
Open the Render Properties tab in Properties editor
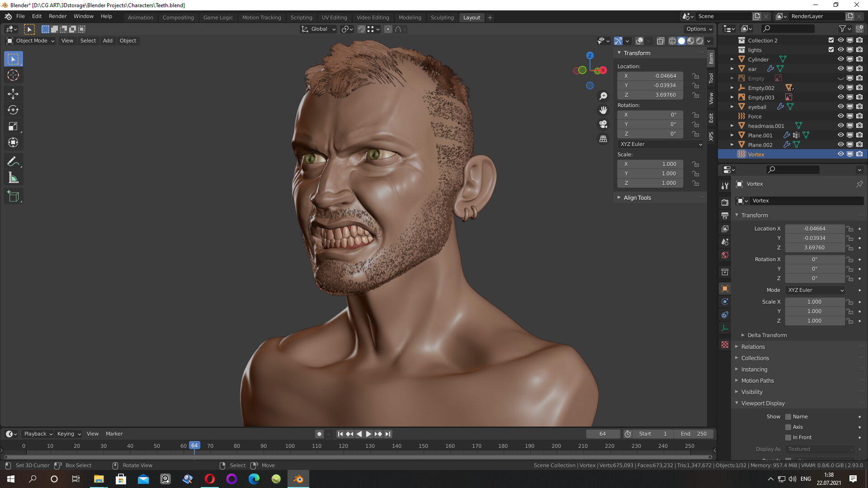pyautogui.click(x=725, y=202)
